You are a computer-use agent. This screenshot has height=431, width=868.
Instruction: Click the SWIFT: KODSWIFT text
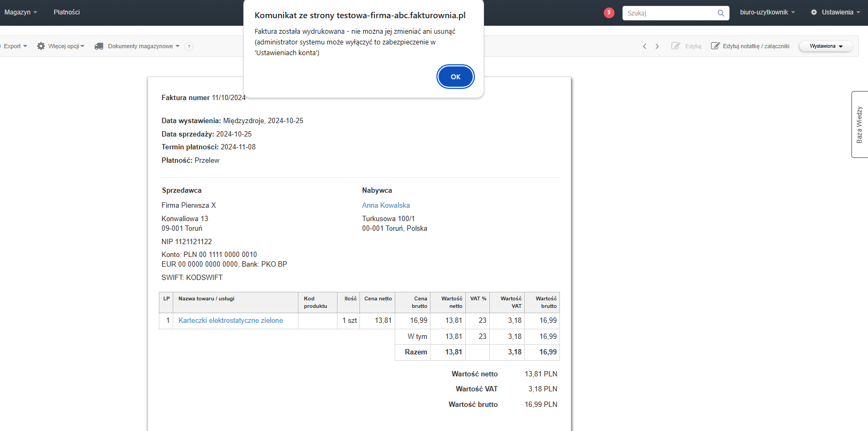click(x=192, y=277)
